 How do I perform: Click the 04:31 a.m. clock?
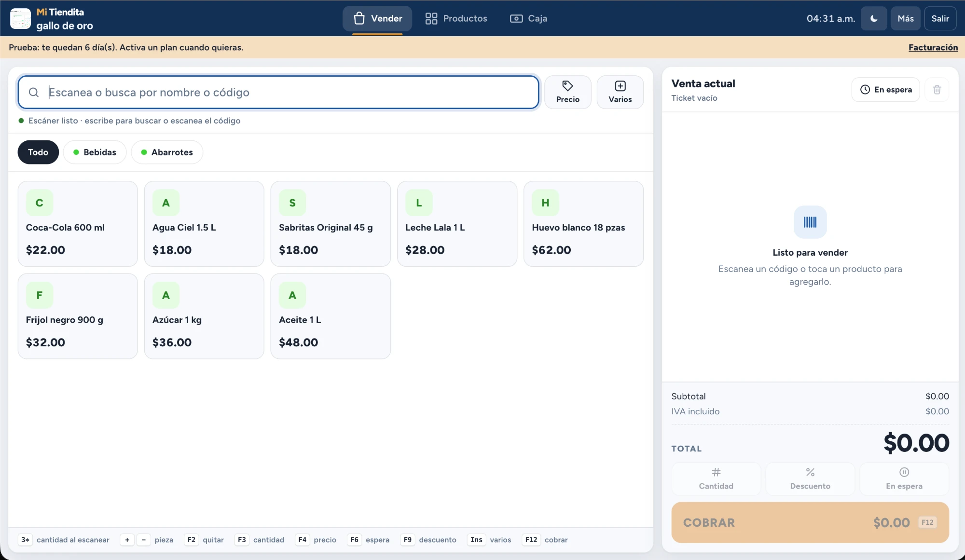click(x=831, y=18)
